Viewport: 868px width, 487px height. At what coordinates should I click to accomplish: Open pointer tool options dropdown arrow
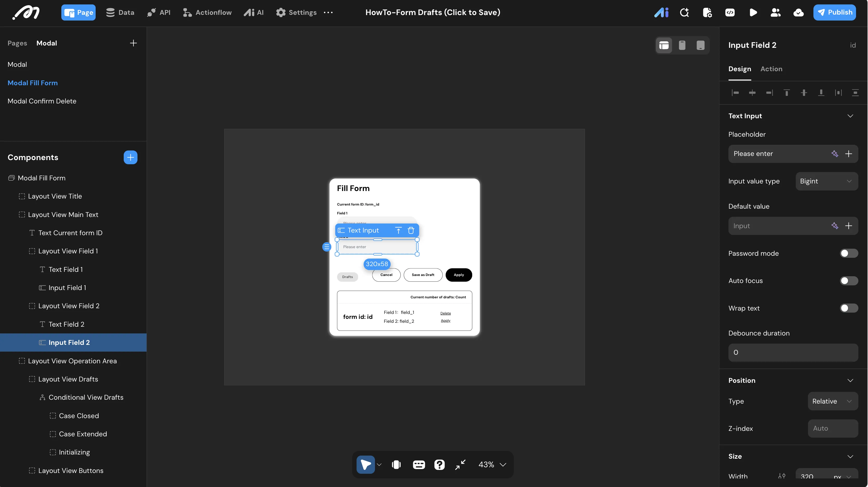(x=379, y=465)
